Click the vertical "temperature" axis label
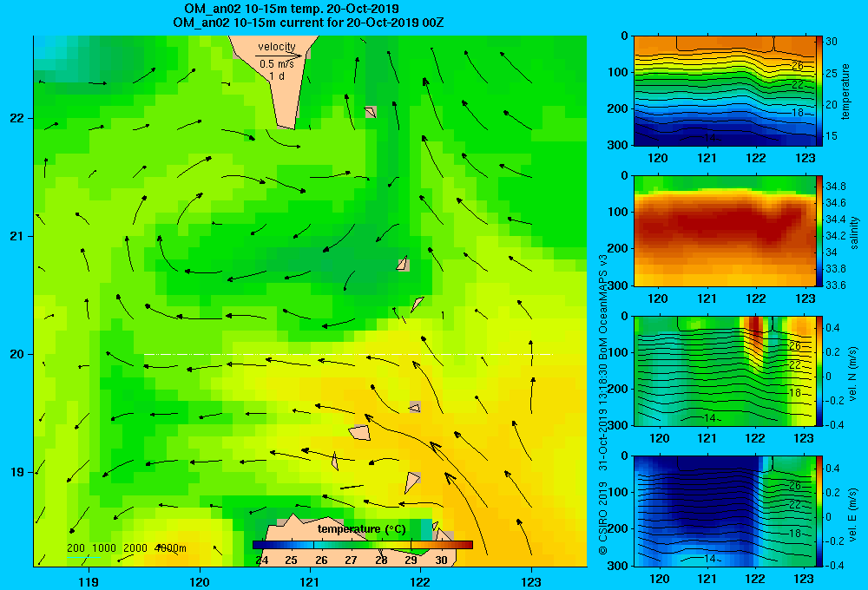Image resolution: width=868 pixels, height=590 pixels. [845, 91]
